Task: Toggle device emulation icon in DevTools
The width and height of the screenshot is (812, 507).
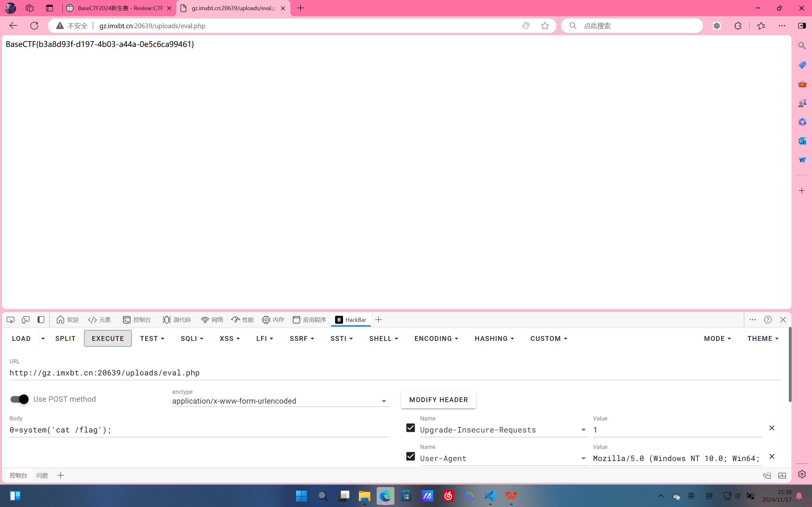Action: [25, 320]
